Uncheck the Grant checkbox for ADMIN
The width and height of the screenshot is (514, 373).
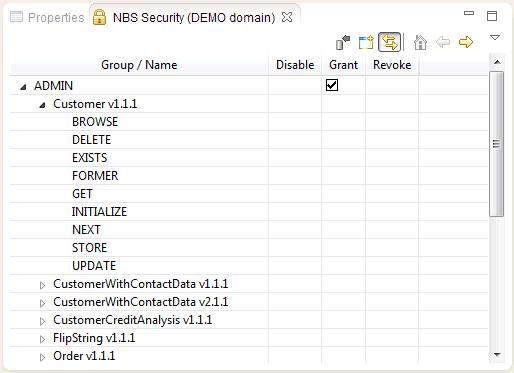[332, 85]
